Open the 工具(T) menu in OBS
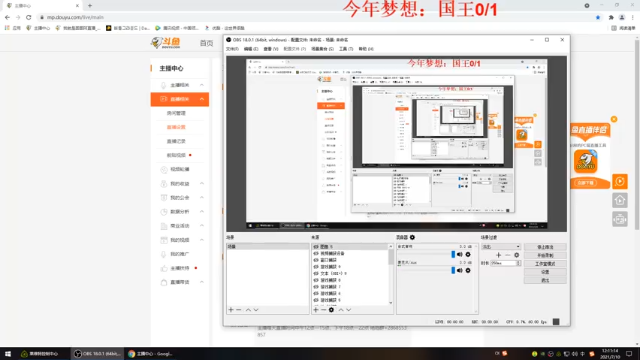The width and height of the screenshot is (640, 360). [346, 49]
